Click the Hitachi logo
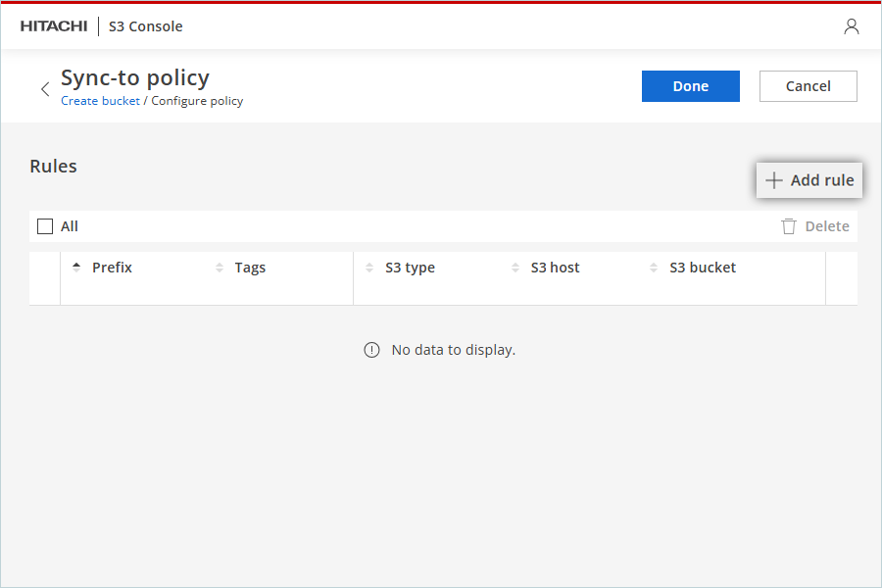 (54, 26)
